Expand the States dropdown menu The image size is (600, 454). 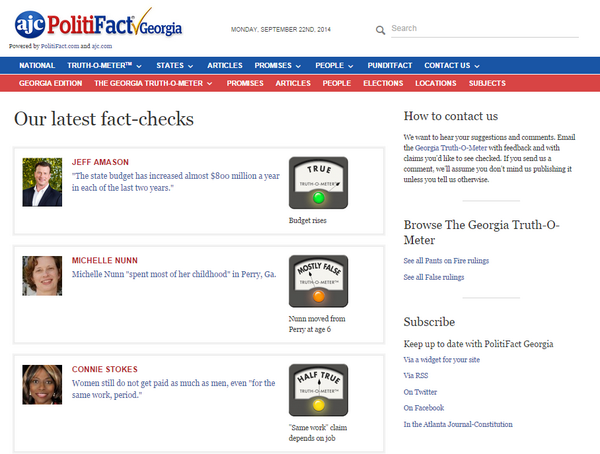tap(174, 65)
